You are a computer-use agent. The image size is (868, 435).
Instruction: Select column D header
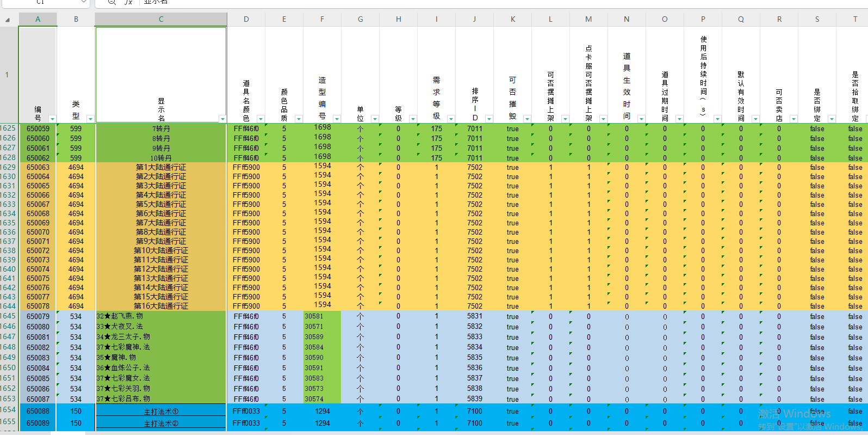click(x=246, y=19)
